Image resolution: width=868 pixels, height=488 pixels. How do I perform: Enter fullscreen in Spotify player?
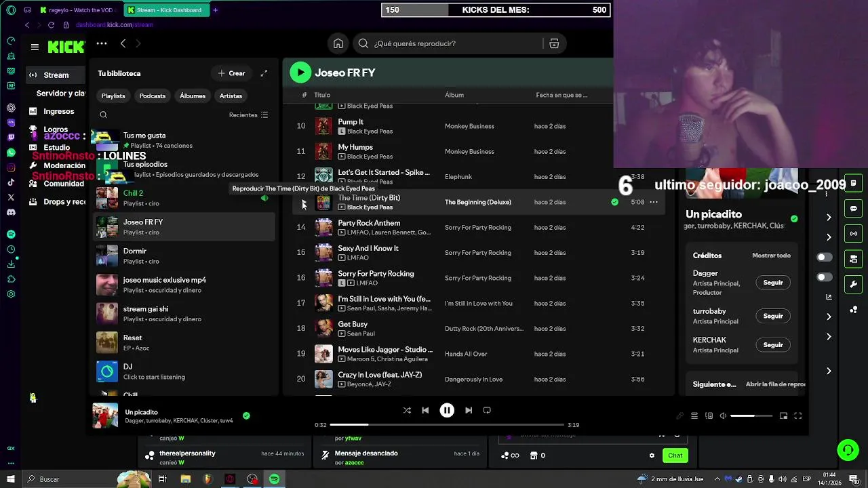click(798, 416)
